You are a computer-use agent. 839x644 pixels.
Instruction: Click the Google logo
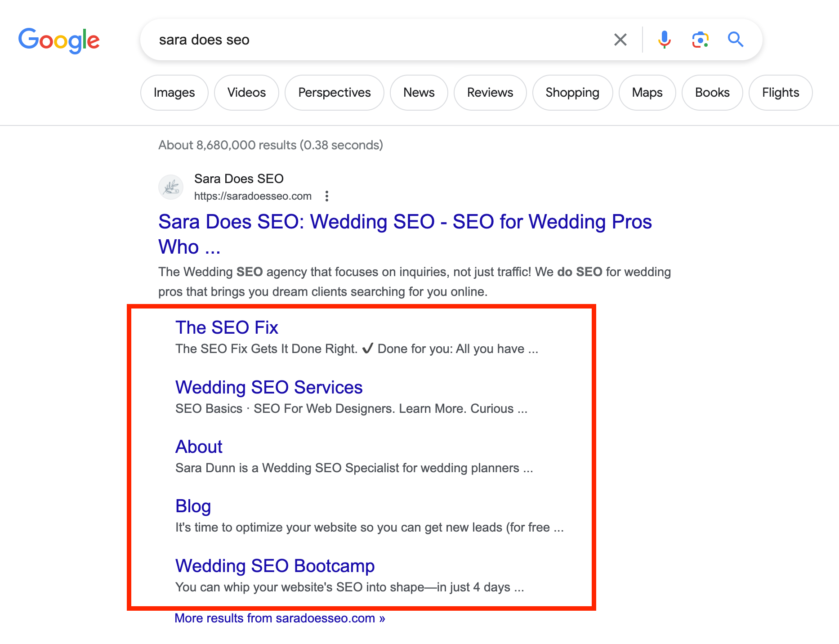point(59,40)
